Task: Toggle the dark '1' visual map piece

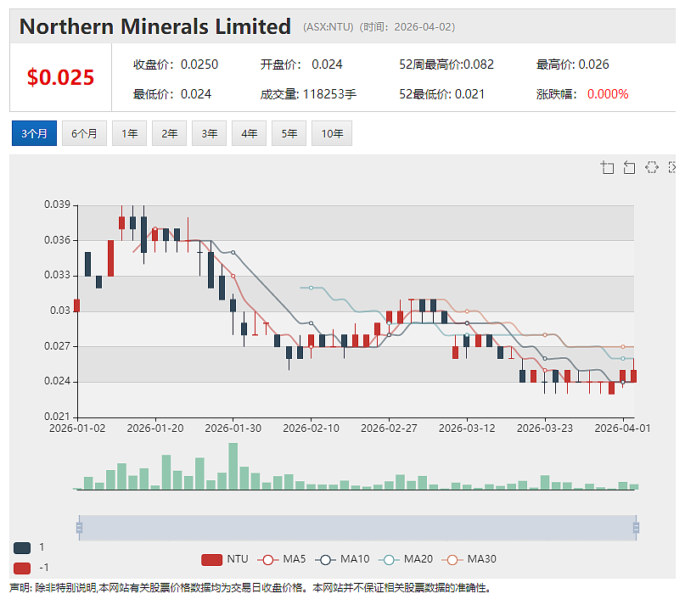Action: click(22, 547)
